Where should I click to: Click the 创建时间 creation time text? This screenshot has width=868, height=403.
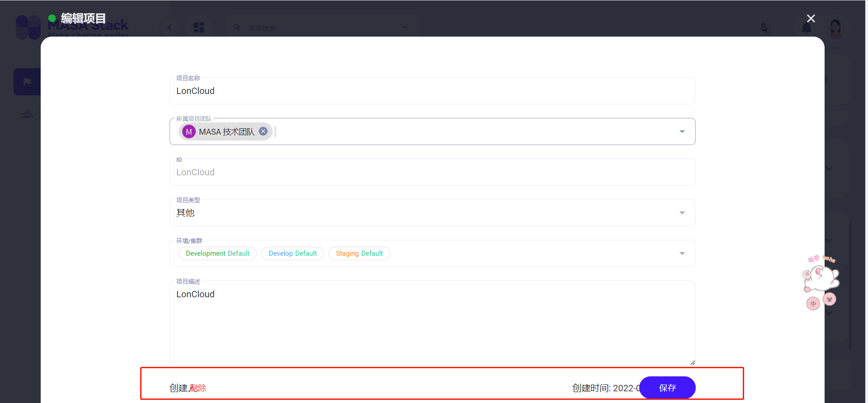(x=606, y=388)
